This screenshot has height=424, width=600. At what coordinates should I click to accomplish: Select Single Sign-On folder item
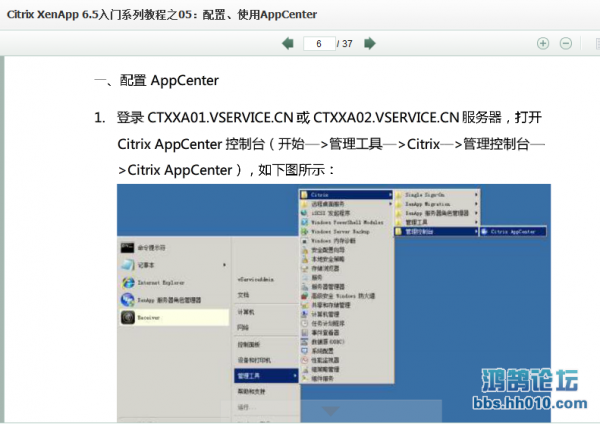coord(436,195)
